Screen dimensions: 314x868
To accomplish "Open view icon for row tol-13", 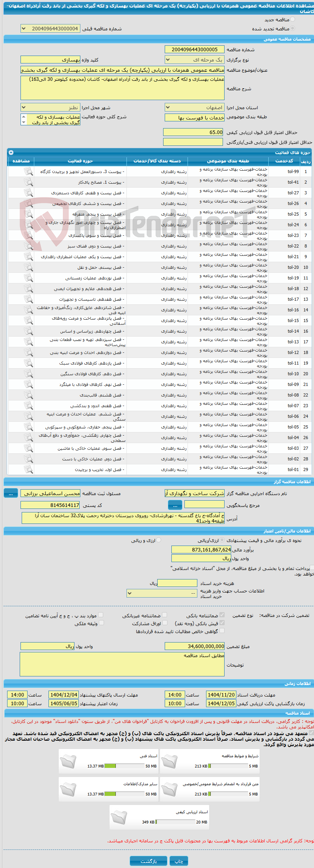I will [x=28, y=342].
